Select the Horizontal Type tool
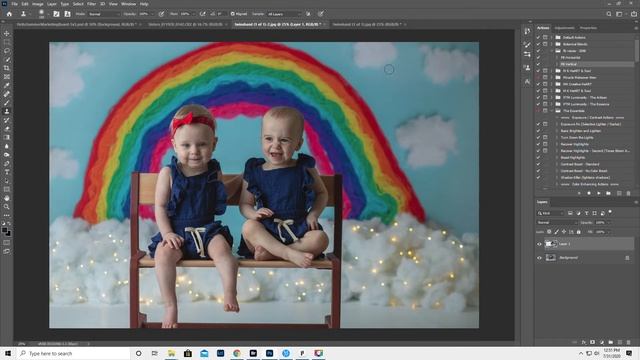 (x=7, y=172)
